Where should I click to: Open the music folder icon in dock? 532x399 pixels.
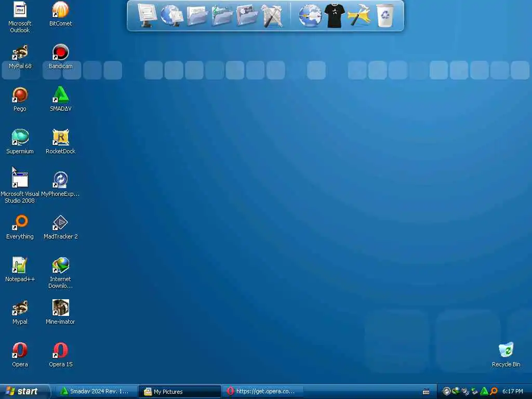[222, 16]
